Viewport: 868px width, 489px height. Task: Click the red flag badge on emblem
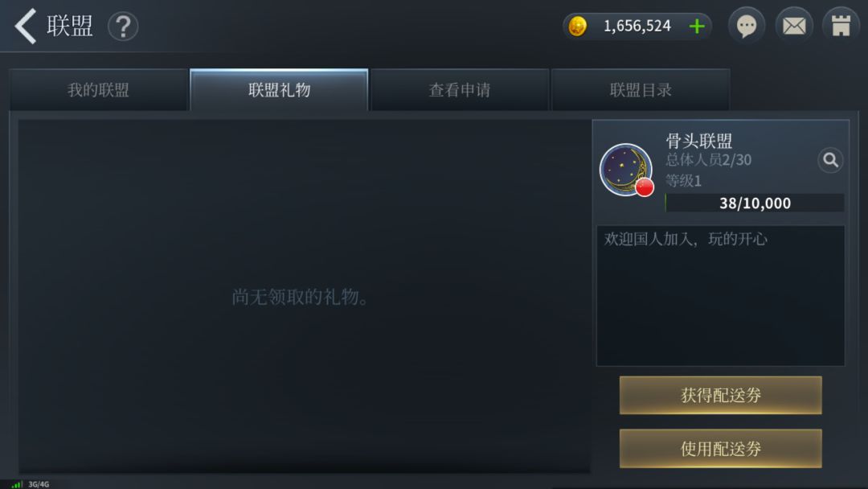tap(645, 187)
